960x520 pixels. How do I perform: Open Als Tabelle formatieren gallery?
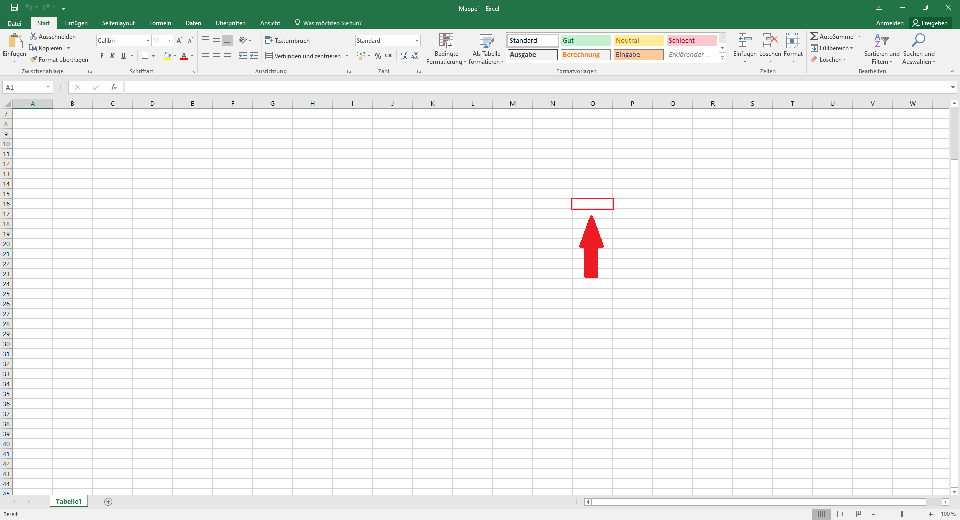tap(486, 48)
